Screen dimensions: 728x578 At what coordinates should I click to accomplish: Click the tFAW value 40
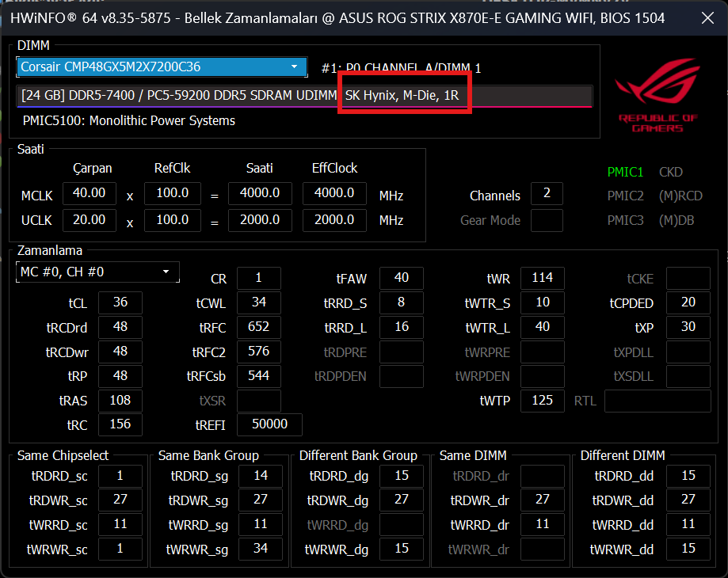pyautogui.click(x=401, y=278)
